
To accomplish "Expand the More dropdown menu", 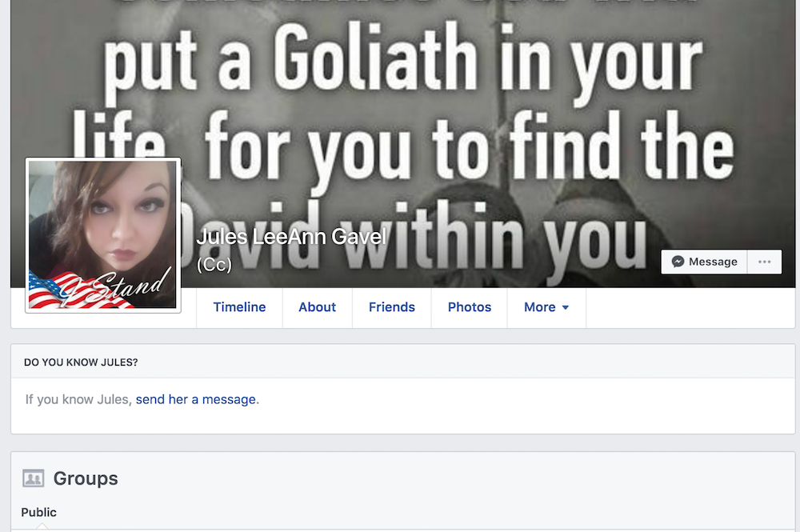I will tap(546, 307).
